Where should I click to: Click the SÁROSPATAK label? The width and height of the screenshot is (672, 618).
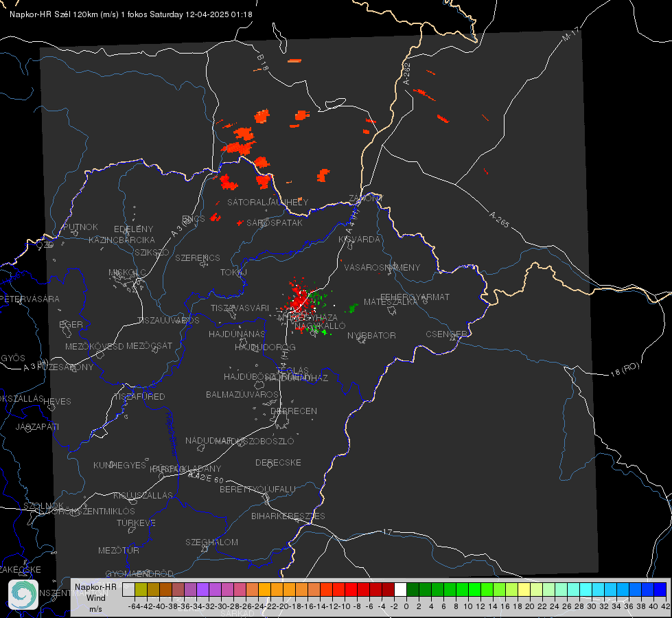pyautogui.click(x=275, y=222)
